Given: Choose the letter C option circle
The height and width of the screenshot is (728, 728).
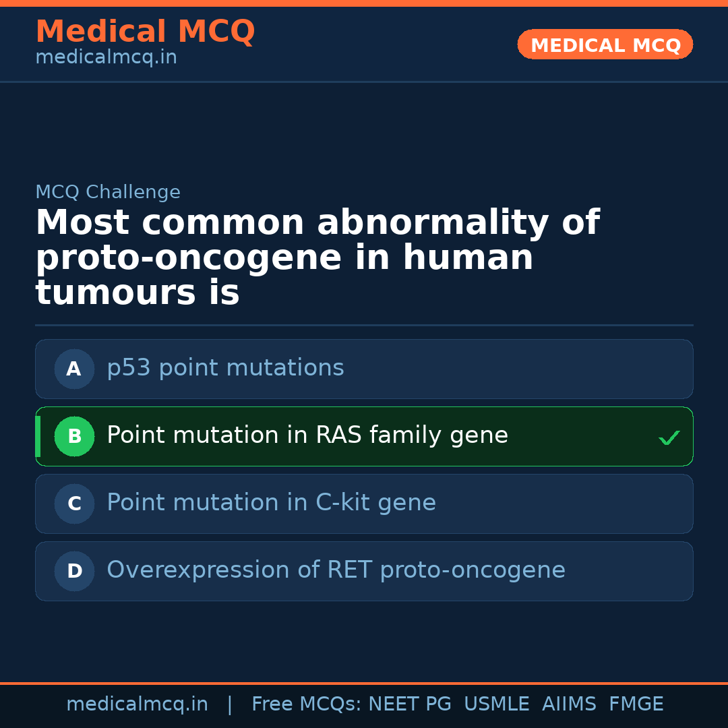Looking at the screenshot, I should click(74, 504).
